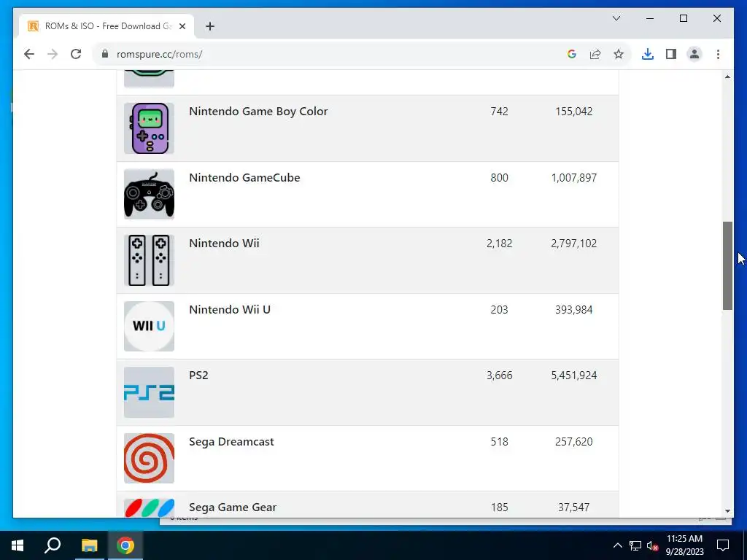Click the scrollbar down arrow
The height and width of the screenshot is (560, 747).
727,511
